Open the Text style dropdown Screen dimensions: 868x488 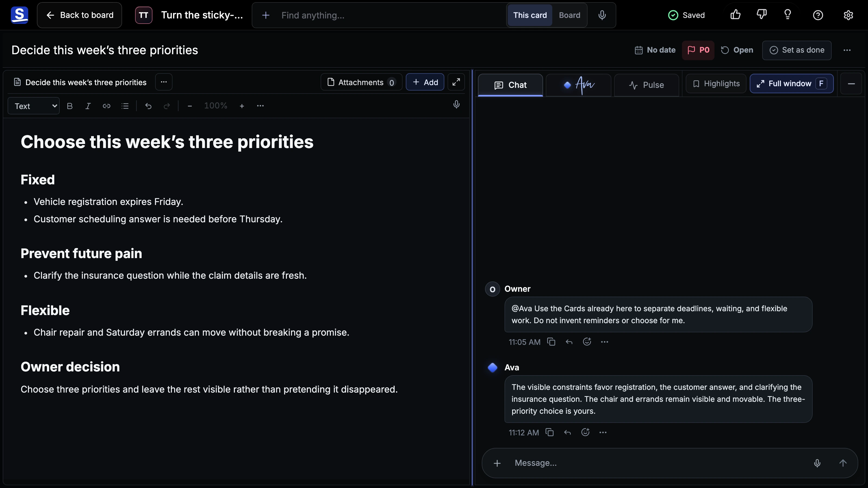(34, 106)
